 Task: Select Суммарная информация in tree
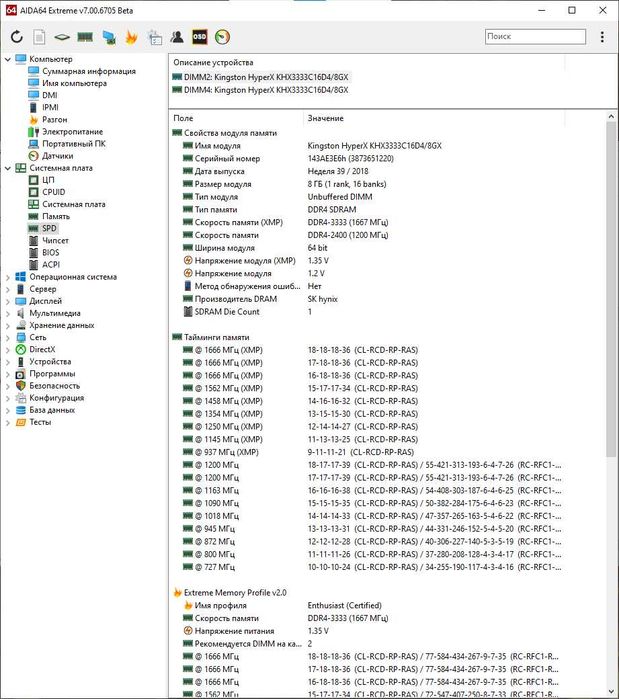coord(89,71)
